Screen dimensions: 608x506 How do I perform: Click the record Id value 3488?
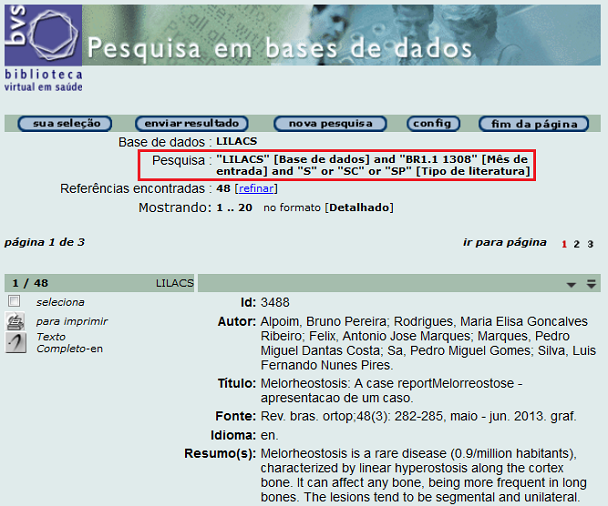pyautogui.click(x=275, y=302)
